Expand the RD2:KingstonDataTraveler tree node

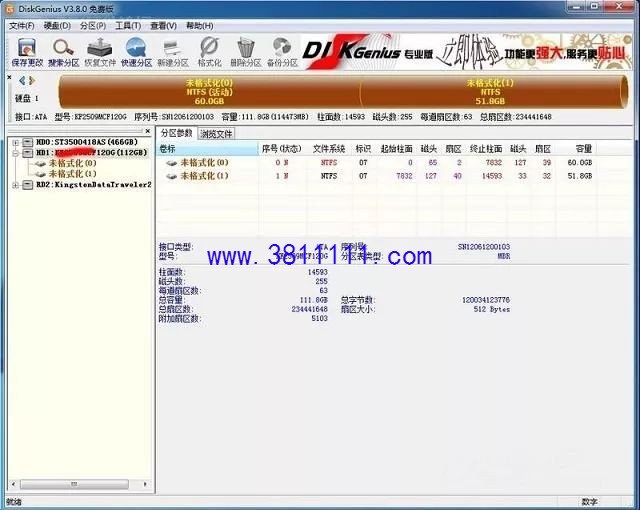pyautogui.click(x=15, y=185)
